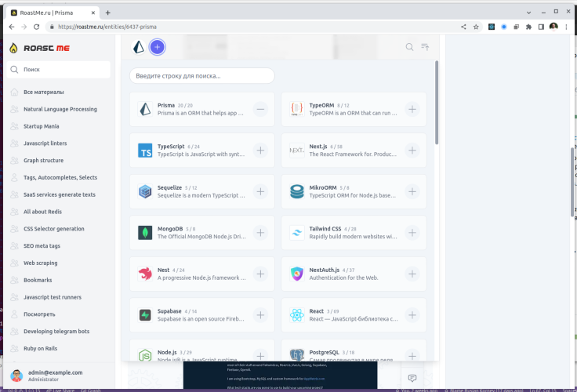Open Bookmarks collection
577x392 pixels.
coord(38,280)
